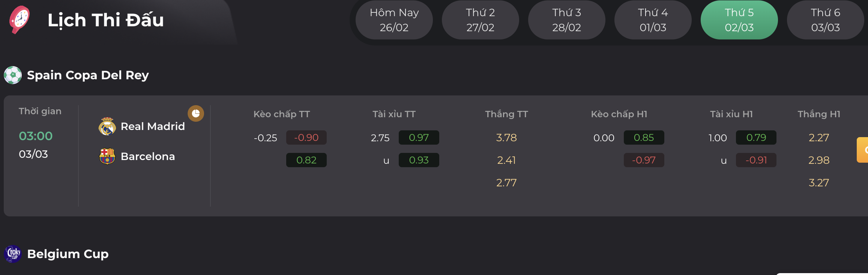868x275 pixels.
Task: Click full-time win odds 3.78
Action: click(x=506, y=137)
